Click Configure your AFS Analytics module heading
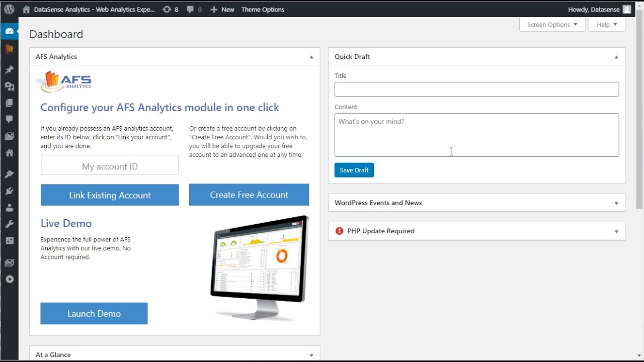 pyautogui.click(x=159, y=107)
